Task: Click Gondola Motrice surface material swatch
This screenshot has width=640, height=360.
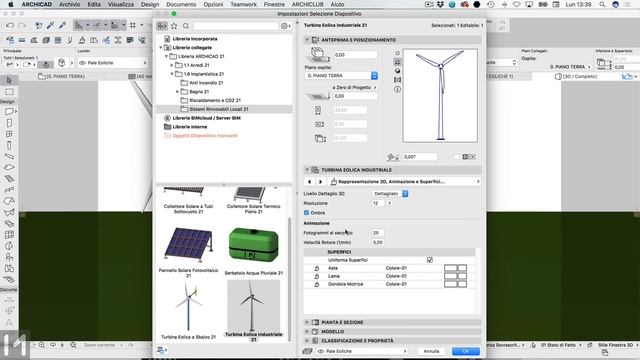Action: [456, 284]
